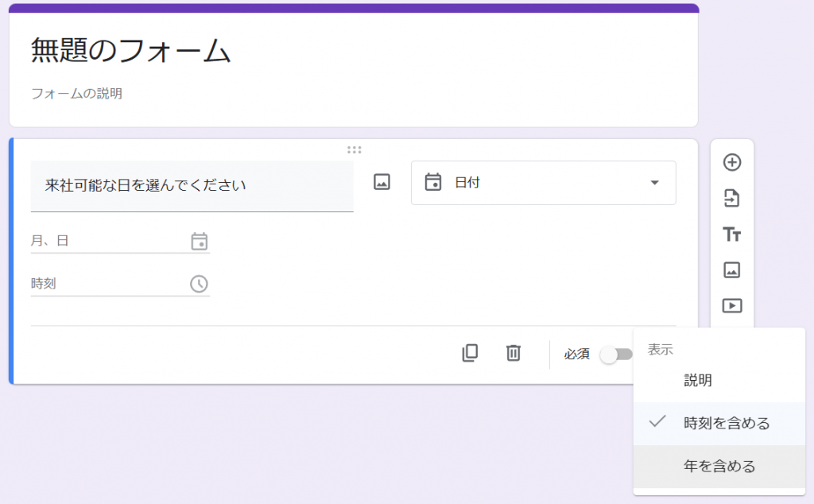Click the question drag handle dots
Screen dimensions: 814x504
coord(355,149)
